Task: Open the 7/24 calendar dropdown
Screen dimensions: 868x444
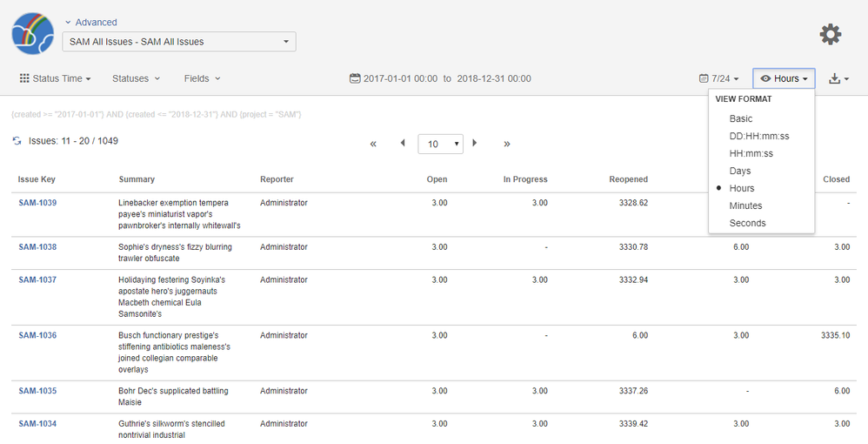Action: coord(718,78)
